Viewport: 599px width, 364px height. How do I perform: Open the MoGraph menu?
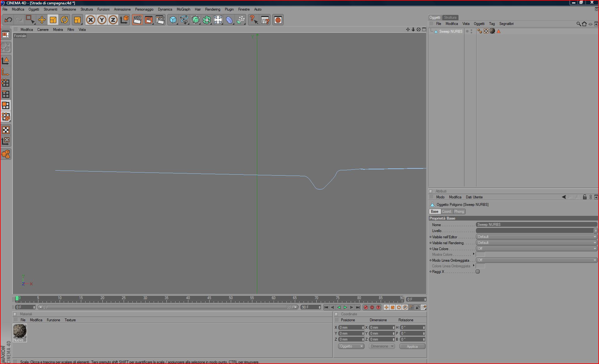pyautogui.click(x=183, y=9)
